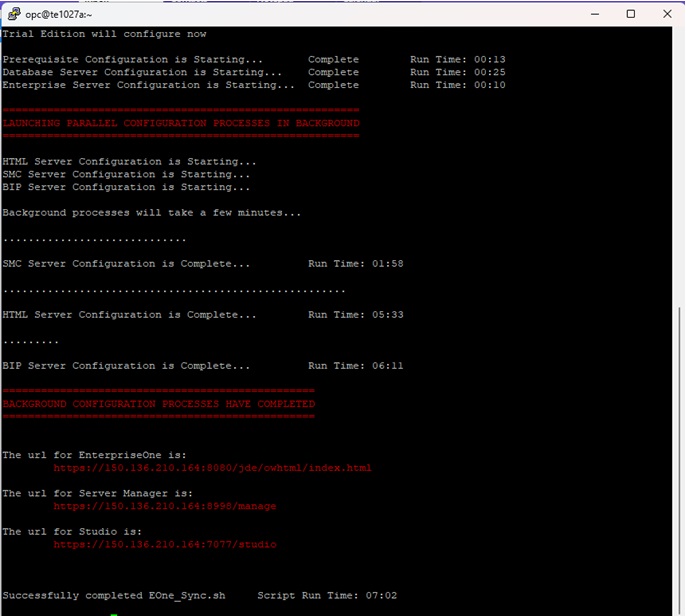Maximize the PuTTY terminal window
Image resolution: width=686 pixels, height=616 pixels.
[x=631, y=14]
